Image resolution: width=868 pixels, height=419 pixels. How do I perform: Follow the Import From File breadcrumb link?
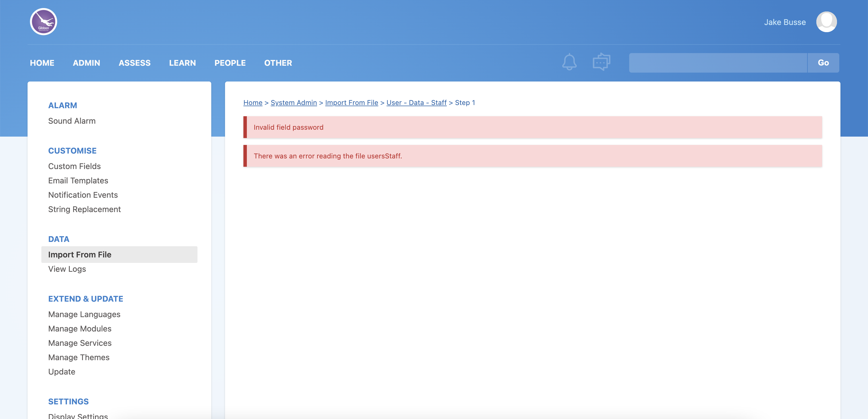(x=351, y=103)
